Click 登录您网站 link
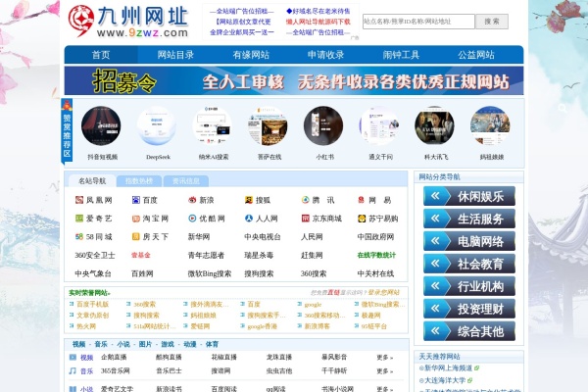This screenshot has width=588, height=392. point(384,292)
